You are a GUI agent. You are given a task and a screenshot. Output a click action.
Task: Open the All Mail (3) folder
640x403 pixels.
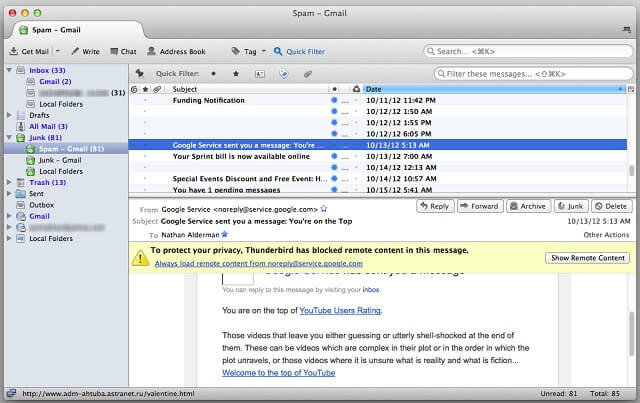tap(48, 127)
